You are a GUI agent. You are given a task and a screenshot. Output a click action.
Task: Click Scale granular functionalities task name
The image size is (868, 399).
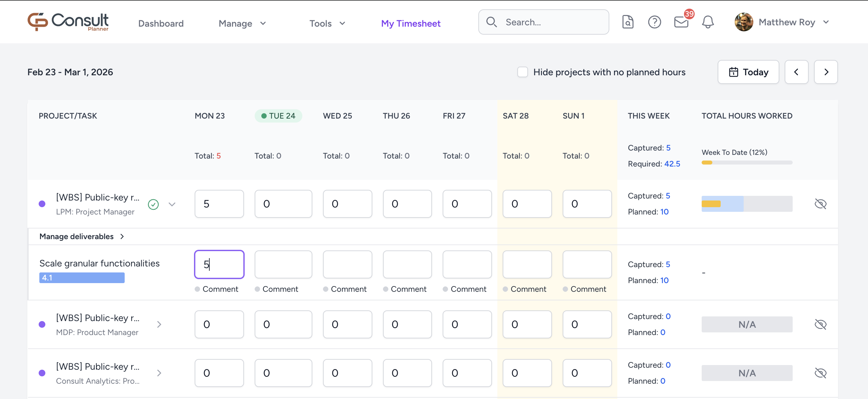point(99,263)
